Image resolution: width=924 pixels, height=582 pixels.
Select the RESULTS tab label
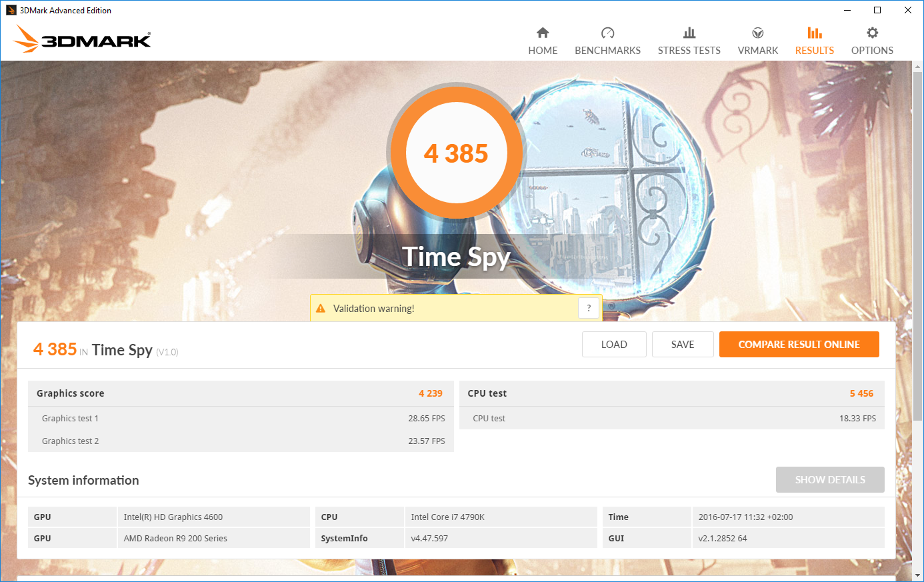[815, 51]
